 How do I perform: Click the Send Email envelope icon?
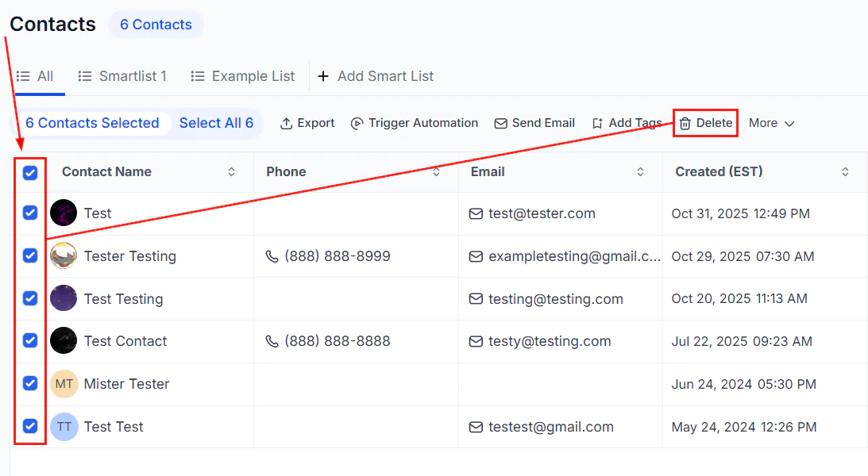[500, 123]
